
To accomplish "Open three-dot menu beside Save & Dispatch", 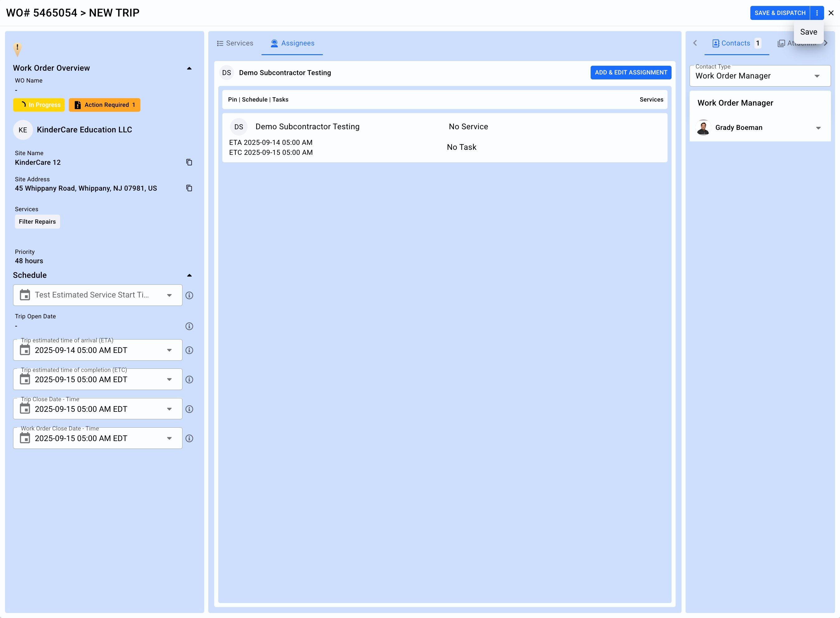I will (x=817, y=13).
